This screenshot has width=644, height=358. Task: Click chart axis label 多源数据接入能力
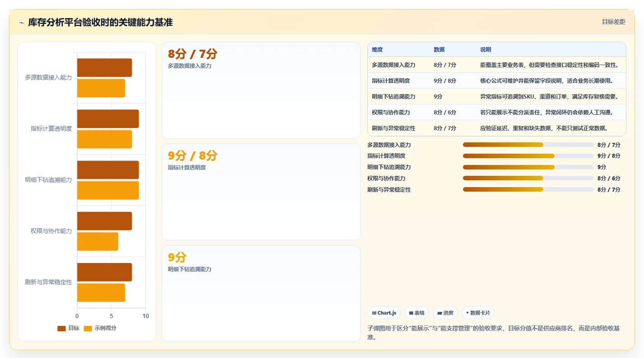click(x=48, y=78)
